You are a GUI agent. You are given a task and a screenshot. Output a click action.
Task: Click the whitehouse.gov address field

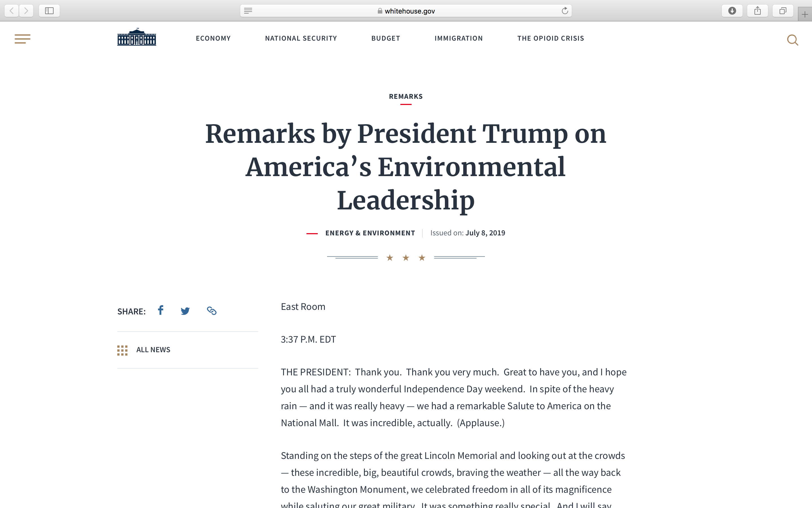(x=406, y=11)
